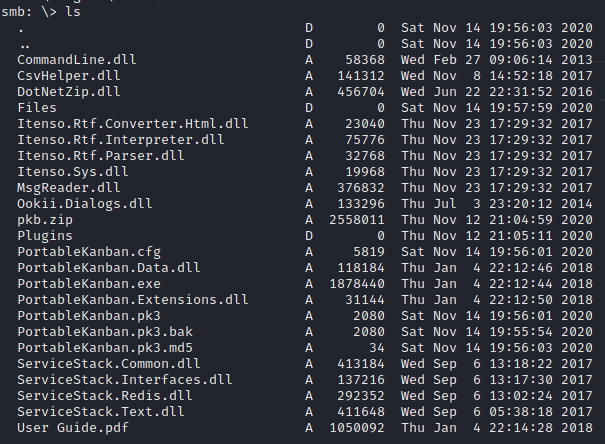Select the CommandLine.dll filename
This screenshot has width=605, height=444.
77,59
